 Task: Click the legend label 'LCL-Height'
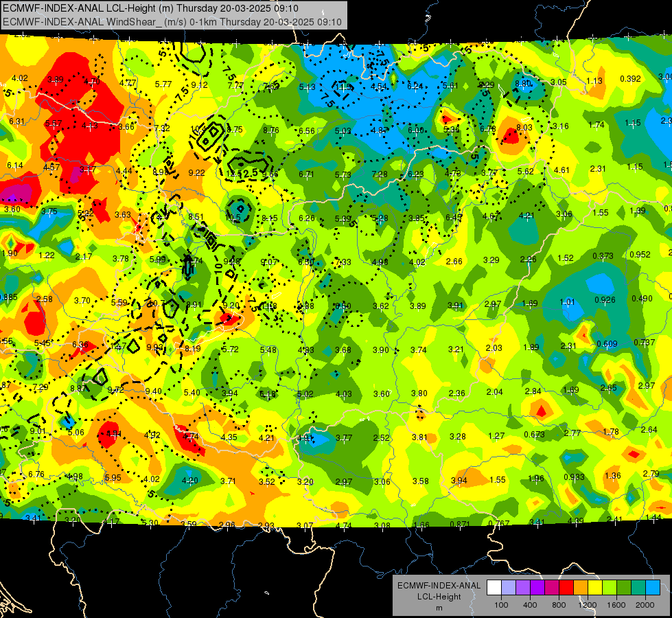pyautogui.click(x=439, y=597)
